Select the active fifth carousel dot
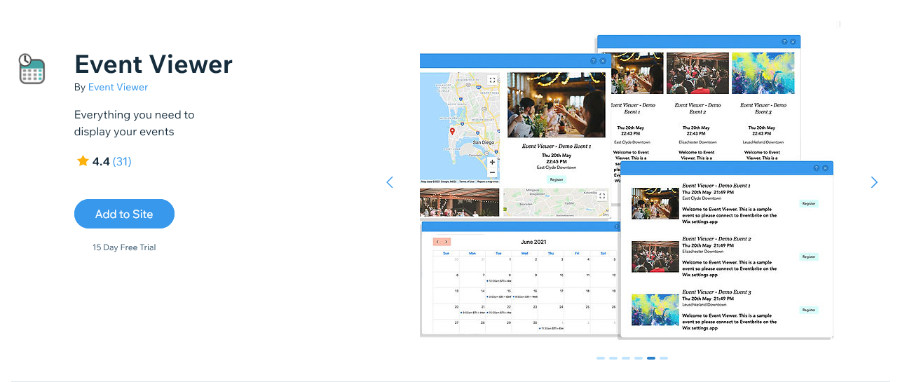The width and height of the screenshot is (900, 382). point(651,358)
